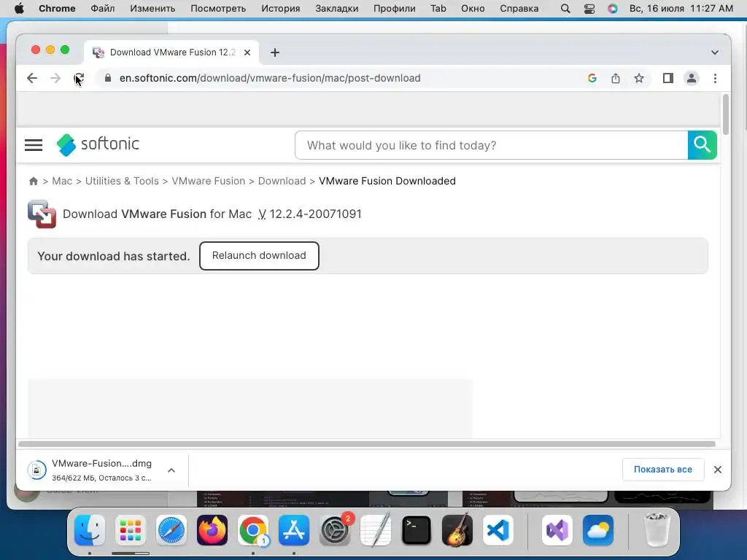Click the VMware Fusion app icon
The height and width of the screenshot is (560, 747).
(42, 214)
